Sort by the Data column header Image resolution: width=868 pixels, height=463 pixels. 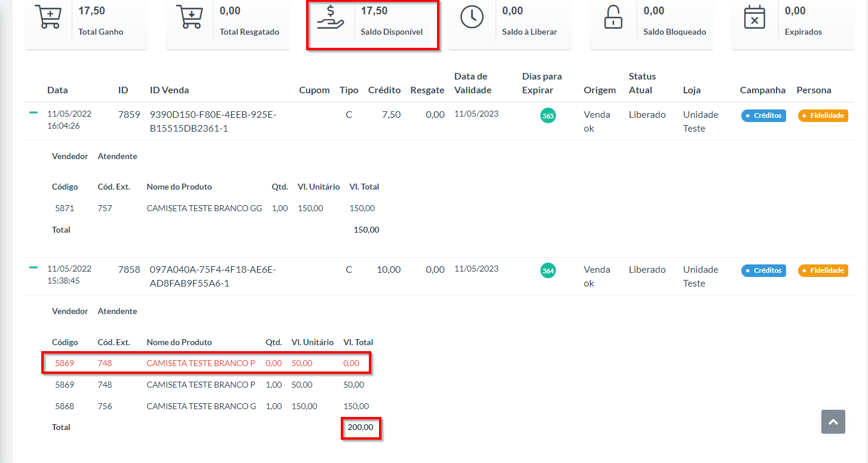(x=57, y=90)
